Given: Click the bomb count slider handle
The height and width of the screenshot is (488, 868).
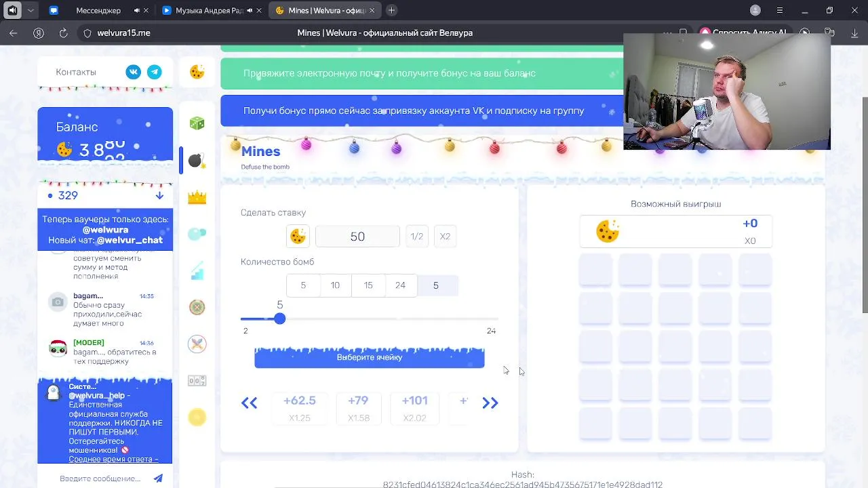Looking at the screenshot, I should pos(279,319).
